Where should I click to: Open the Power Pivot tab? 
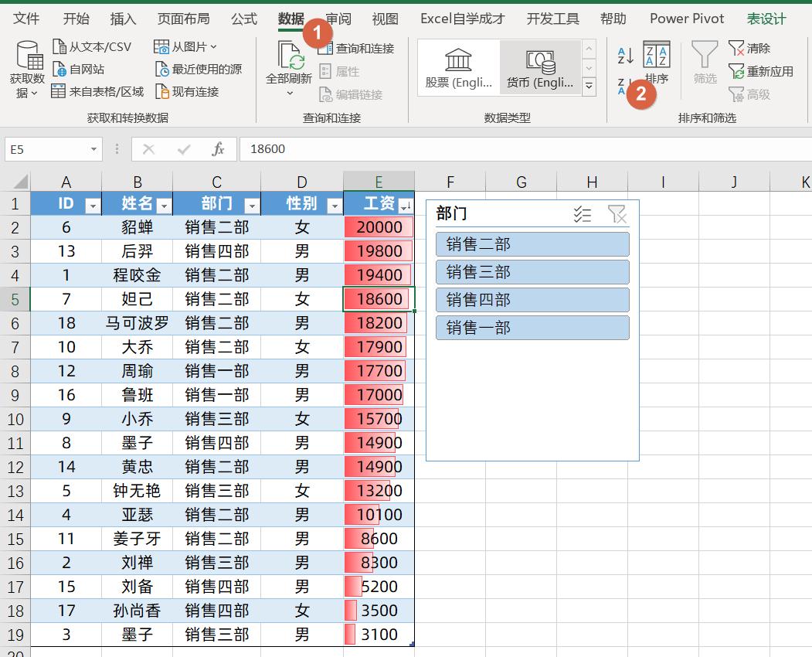pos(686,19)
